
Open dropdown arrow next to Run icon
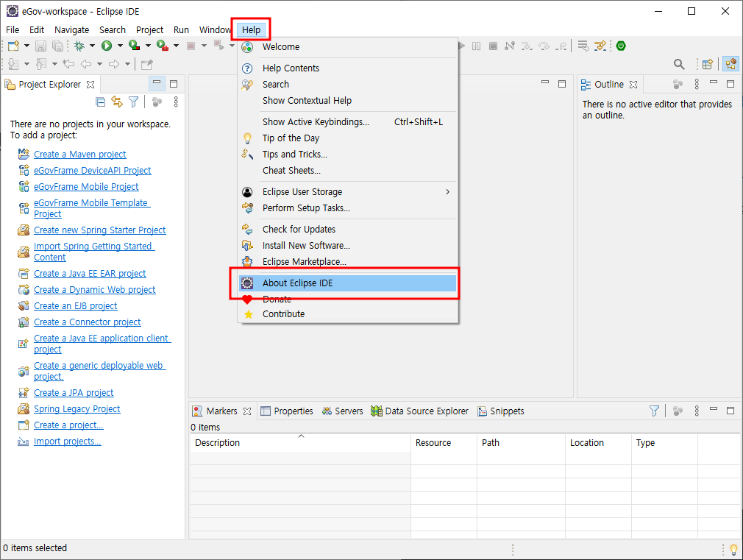120,46
